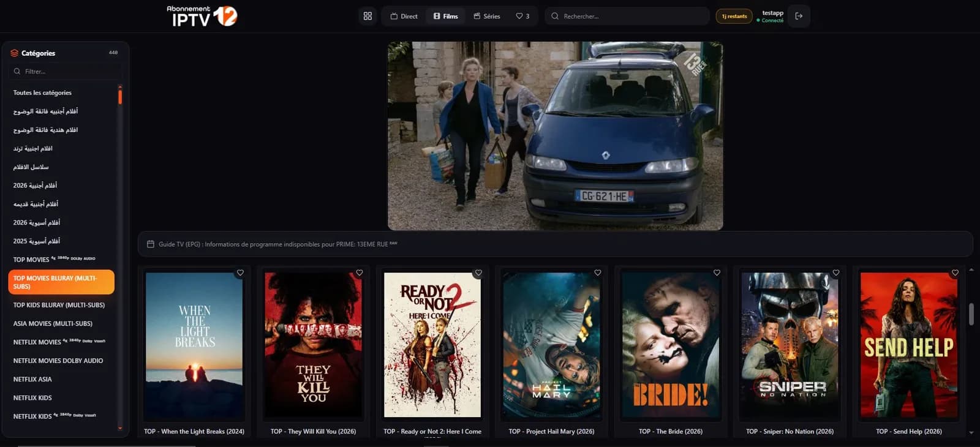Select category أفلام أجنبية قديمه
980x447 pixels.
point(61,203)
